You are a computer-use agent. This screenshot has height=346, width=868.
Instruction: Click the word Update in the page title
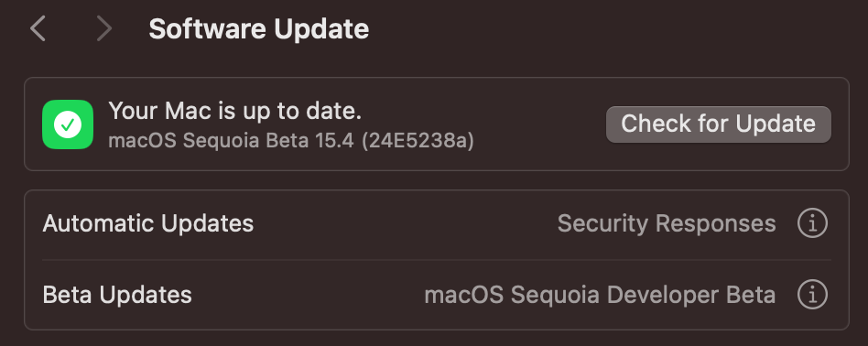(321, 28)
